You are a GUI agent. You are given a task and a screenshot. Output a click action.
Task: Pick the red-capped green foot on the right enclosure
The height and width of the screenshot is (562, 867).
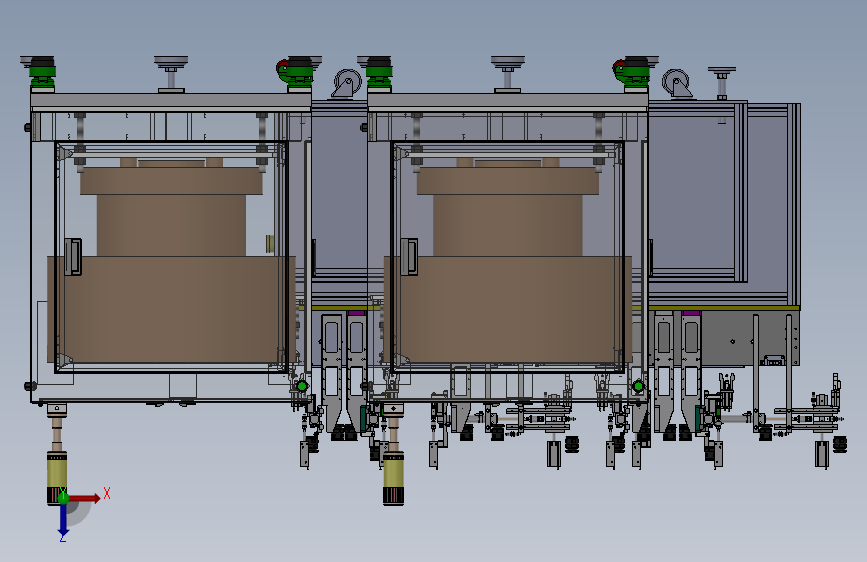tap(633, 74)
